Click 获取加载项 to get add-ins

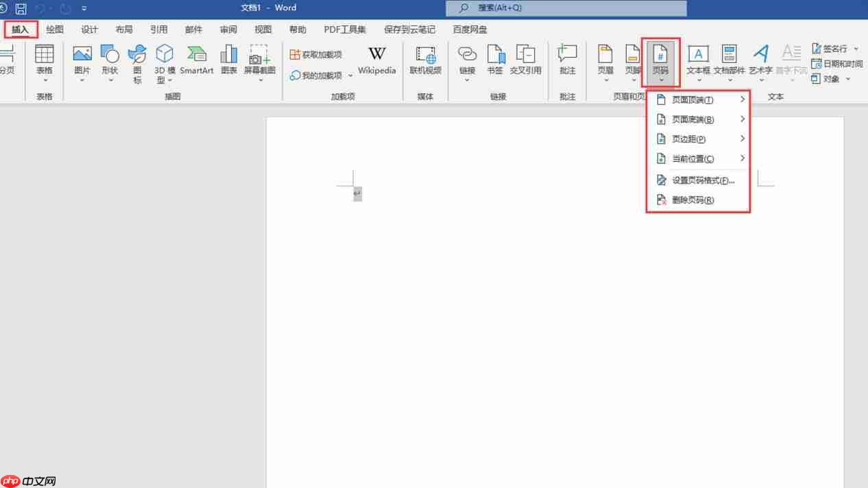pyautogui.click(x=315, y=54)
